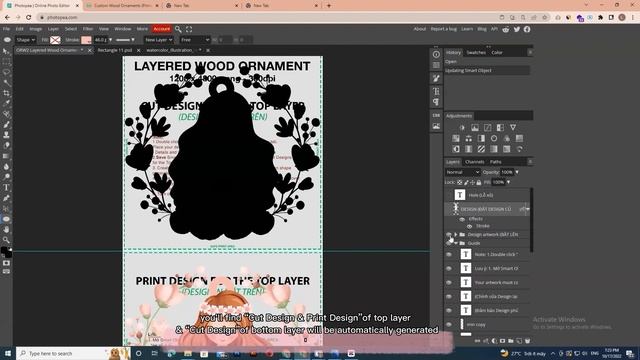This screenshot has width=640, height=360.
Task: Open the stroke line style dropdown
Action: click(125, 40)
